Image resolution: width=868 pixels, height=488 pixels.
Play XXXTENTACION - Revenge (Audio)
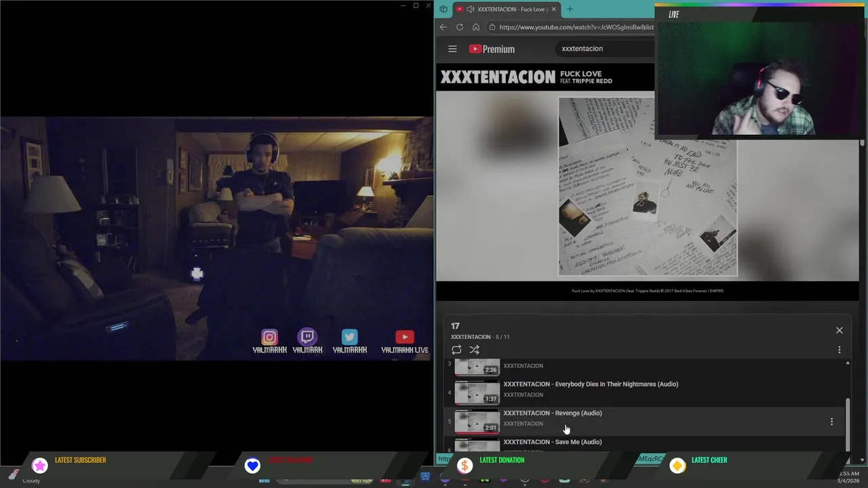pyautogui.click(x=553, y=413)
